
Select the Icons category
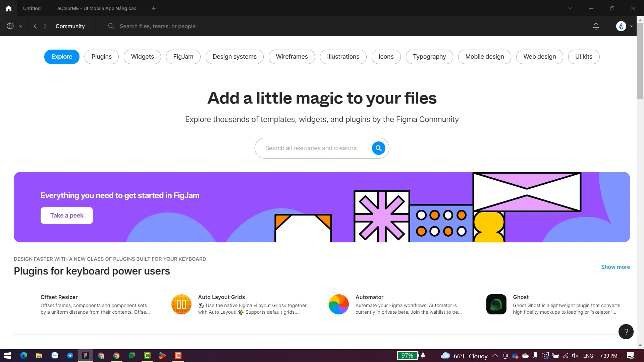tap(386, 57)
